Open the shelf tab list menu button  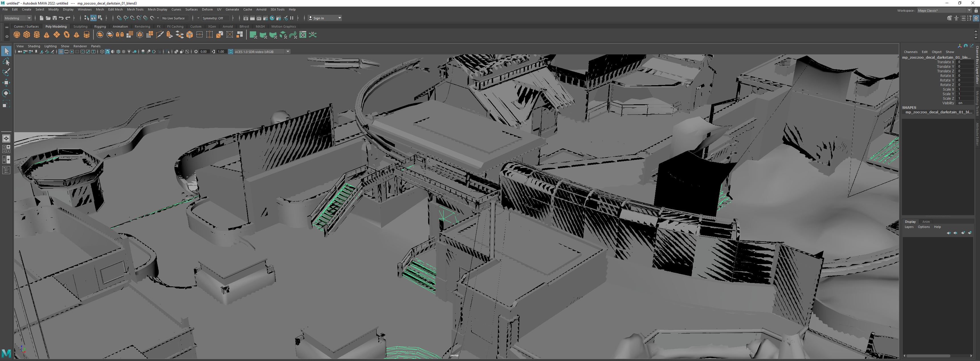coord(7,27)
